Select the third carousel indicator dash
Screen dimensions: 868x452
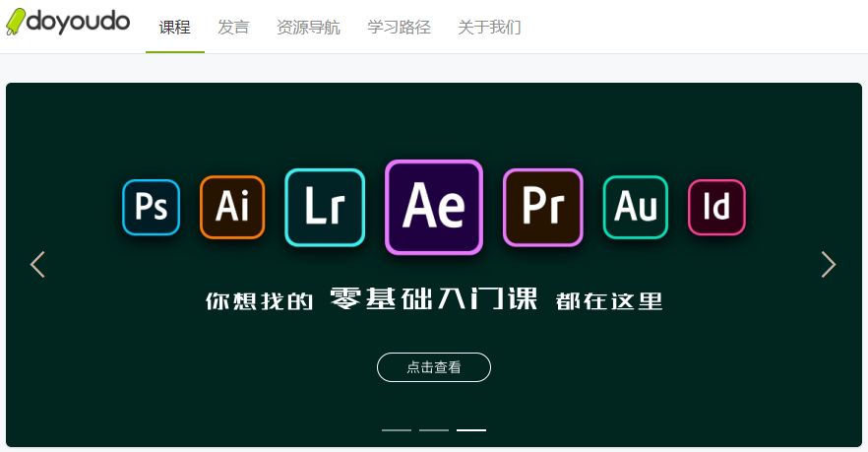pos(471,429)
